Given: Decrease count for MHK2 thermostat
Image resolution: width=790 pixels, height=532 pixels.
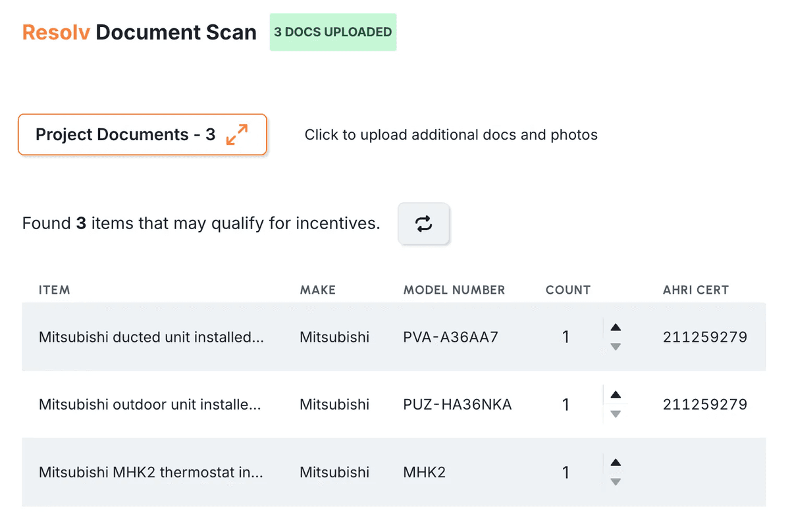Looking at the screenshot, I should pos(615,482).
